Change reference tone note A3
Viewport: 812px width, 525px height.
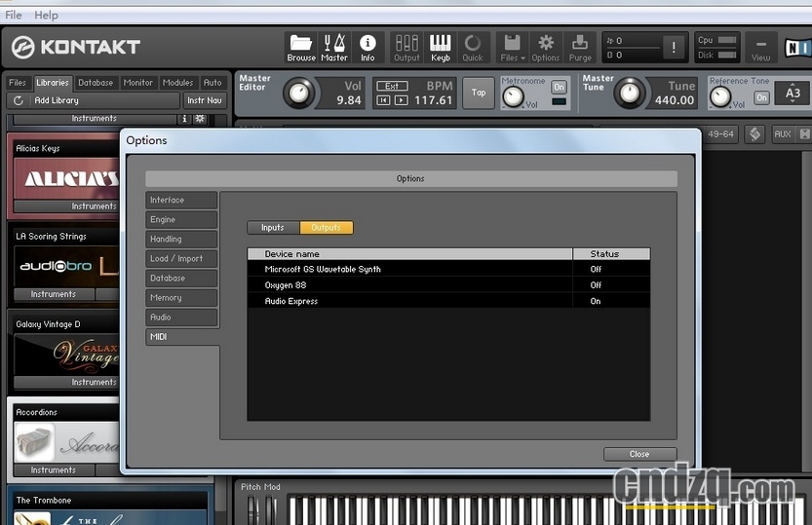pos(793,94)
